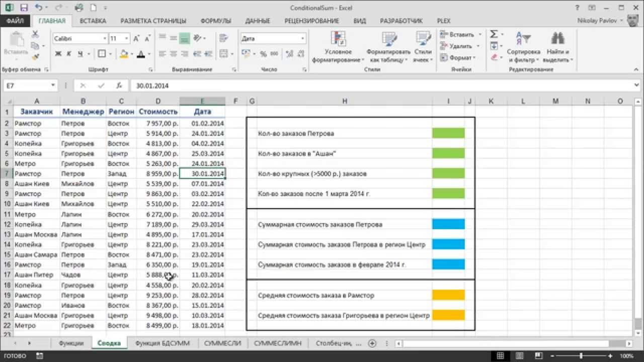644x362 pixels.
Task: Open the ФАЙЛ (File) tab
Action: 16,21
